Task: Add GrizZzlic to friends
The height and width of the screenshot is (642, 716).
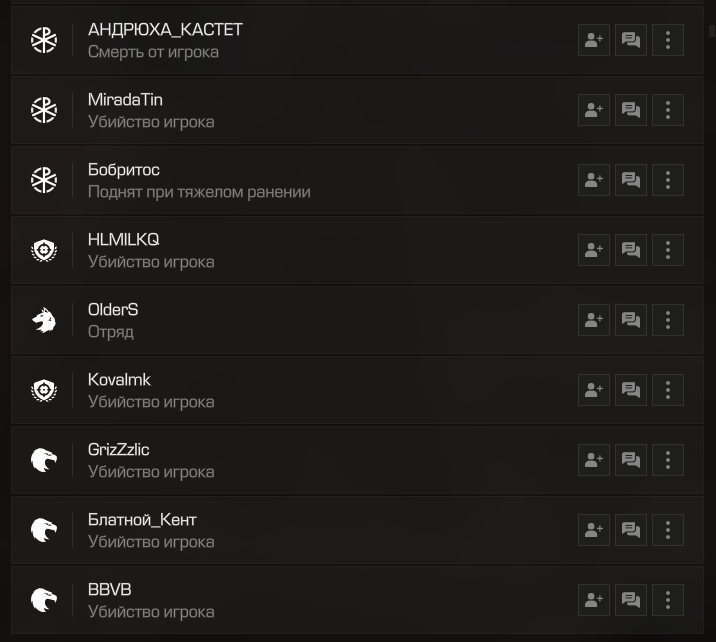Action: 594,460
